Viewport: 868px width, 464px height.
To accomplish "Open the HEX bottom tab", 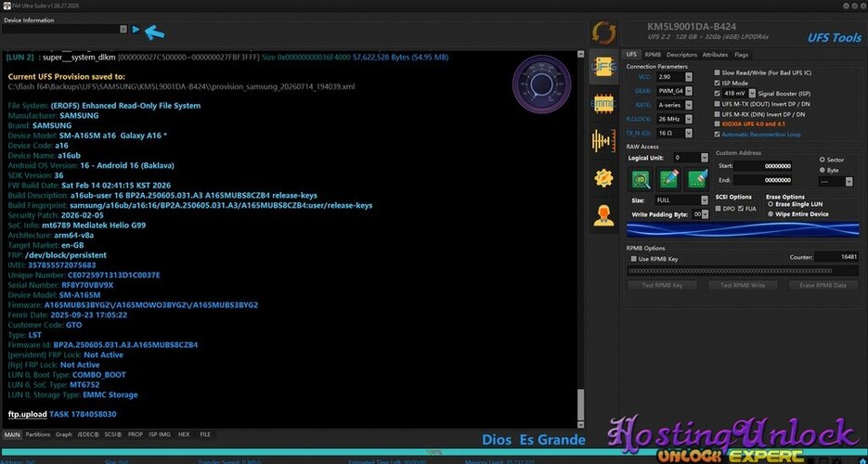I will coord(184,434).
